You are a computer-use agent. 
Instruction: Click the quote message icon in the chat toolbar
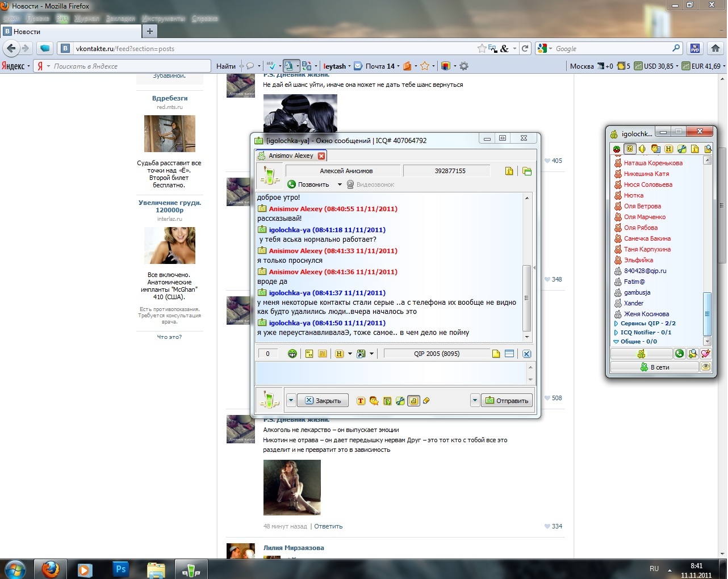click(x=309, y=354)
